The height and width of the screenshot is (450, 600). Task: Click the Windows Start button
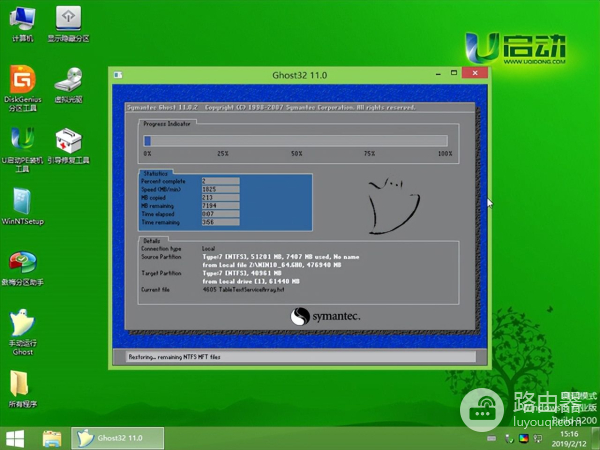coord(15,439)
